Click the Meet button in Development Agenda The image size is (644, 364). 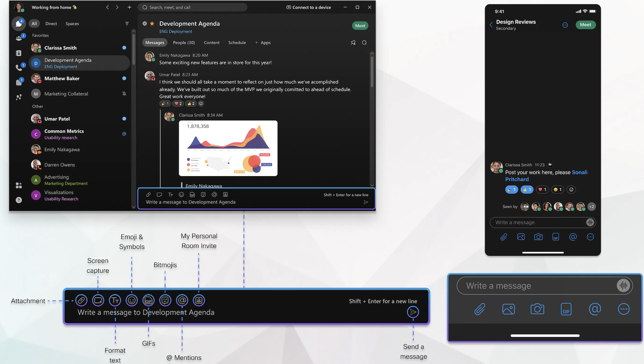(360, 25)
